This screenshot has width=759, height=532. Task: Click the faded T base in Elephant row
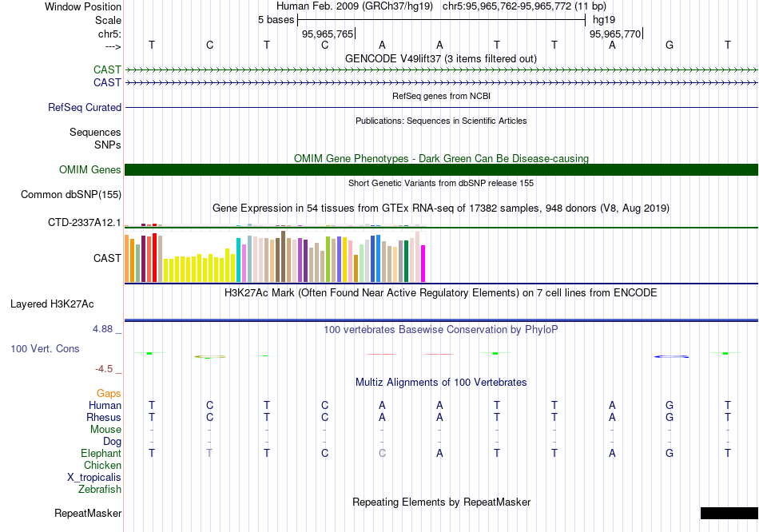click(x=209, y=453)
